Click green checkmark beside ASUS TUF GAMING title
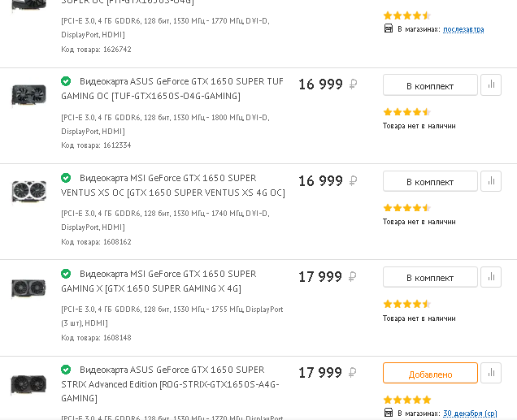Image resolution: width=517 pixels, height=420 pixels. tap(66, 81)
